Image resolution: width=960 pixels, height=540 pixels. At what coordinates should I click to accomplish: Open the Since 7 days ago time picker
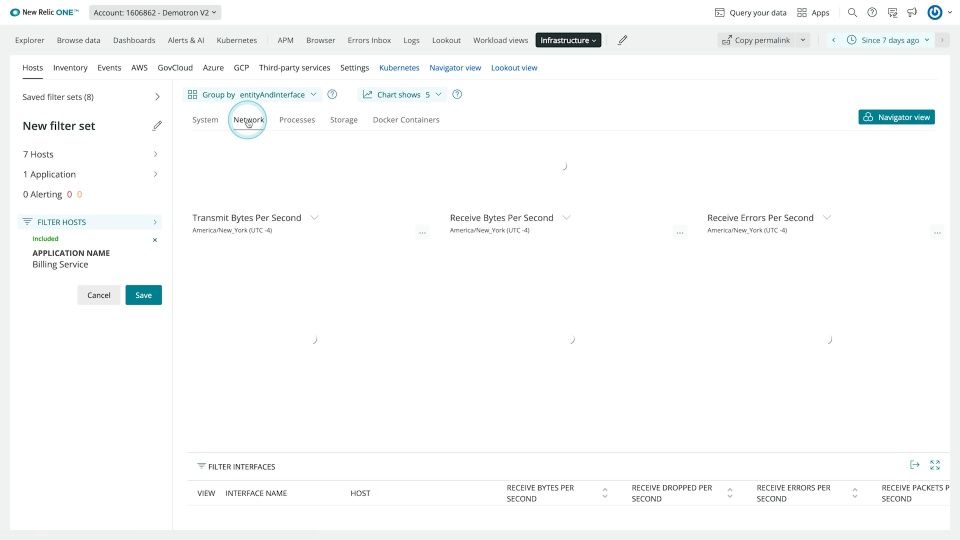pyautogui.click(x=888, y=40)
